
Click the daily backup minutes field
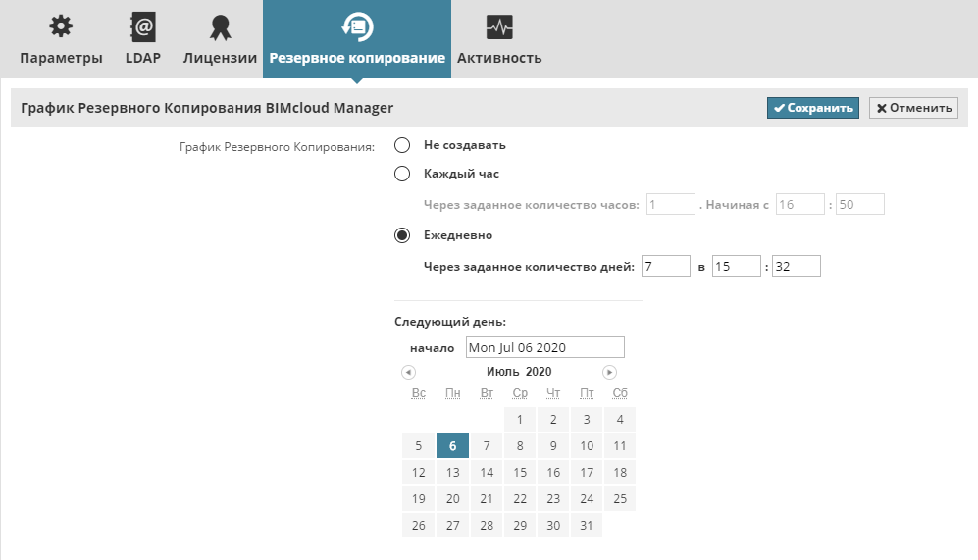pos(796,266)
